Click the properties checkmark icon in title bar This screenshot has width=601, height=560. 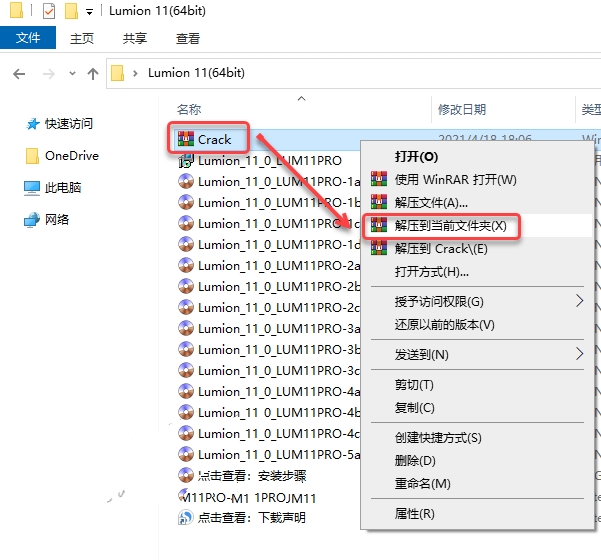tap(49, 11)
